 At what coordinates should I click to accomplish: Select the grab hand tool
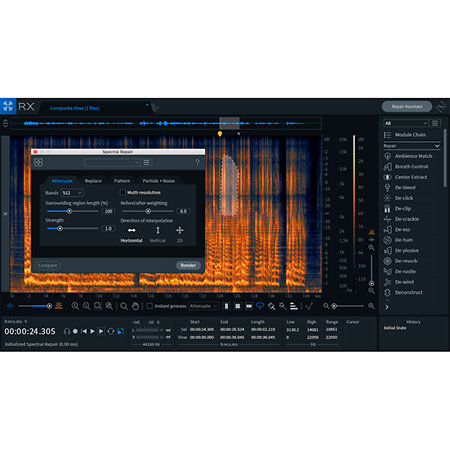(135, 306)
